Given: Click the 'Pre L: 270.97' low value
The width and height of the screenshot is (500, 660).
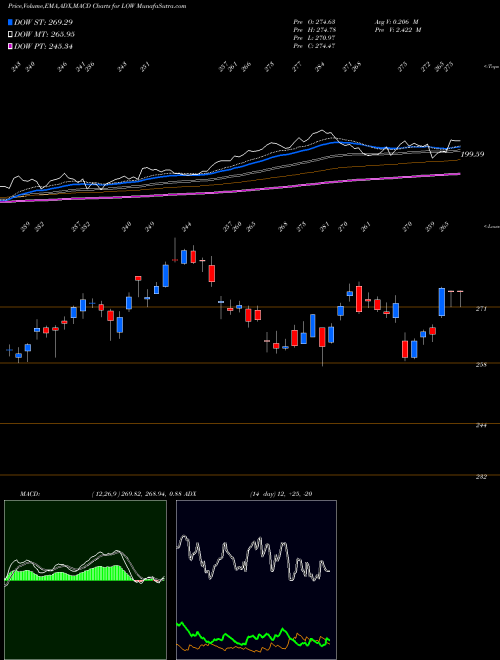Looking at the screenshot, I should (x=314, y=37).
